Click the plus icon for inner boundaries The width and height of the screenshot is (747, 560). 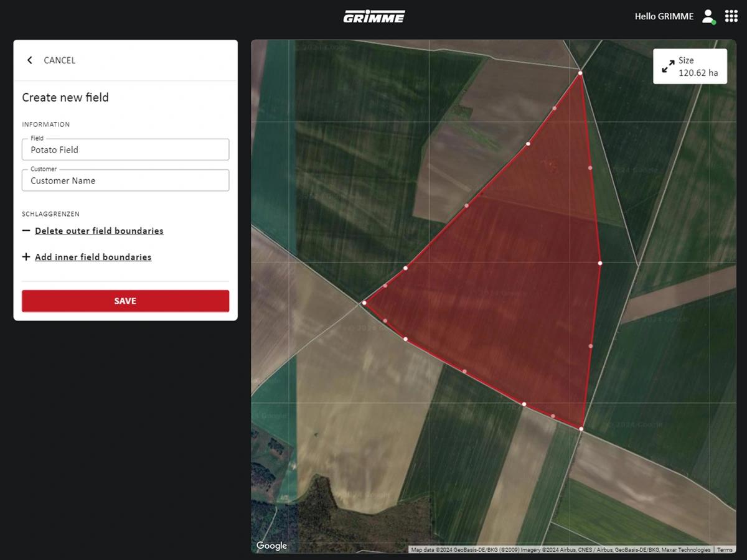coord(26,257)
